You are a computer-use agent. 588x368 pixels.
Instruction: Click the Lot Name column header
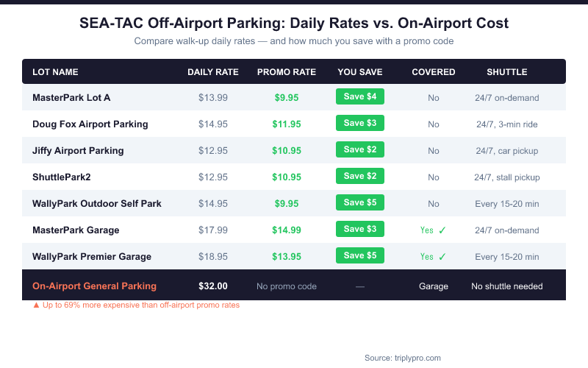55,72
